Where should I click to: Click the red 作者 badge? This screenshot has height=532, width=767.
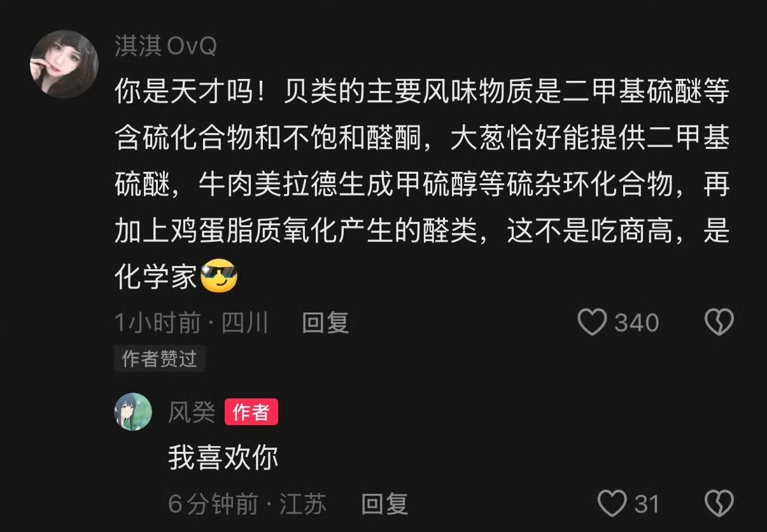(x=251, y=413)
